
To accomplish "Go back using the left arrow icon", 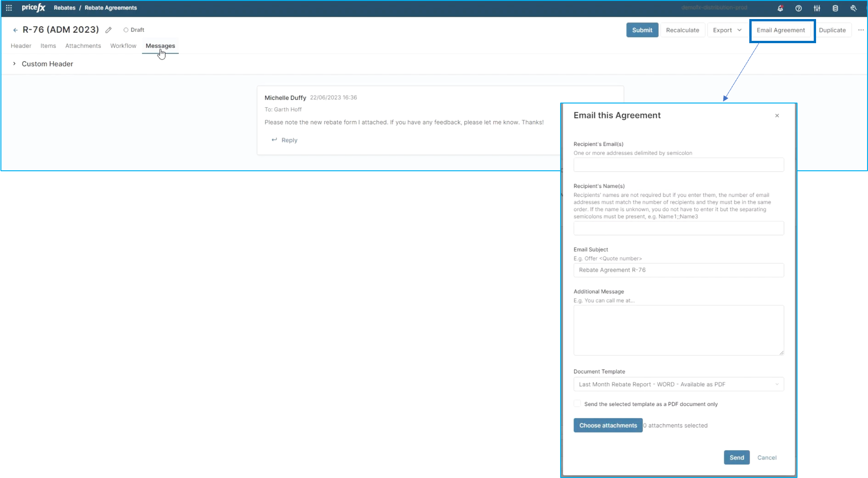I will click(x=15, y=30).
